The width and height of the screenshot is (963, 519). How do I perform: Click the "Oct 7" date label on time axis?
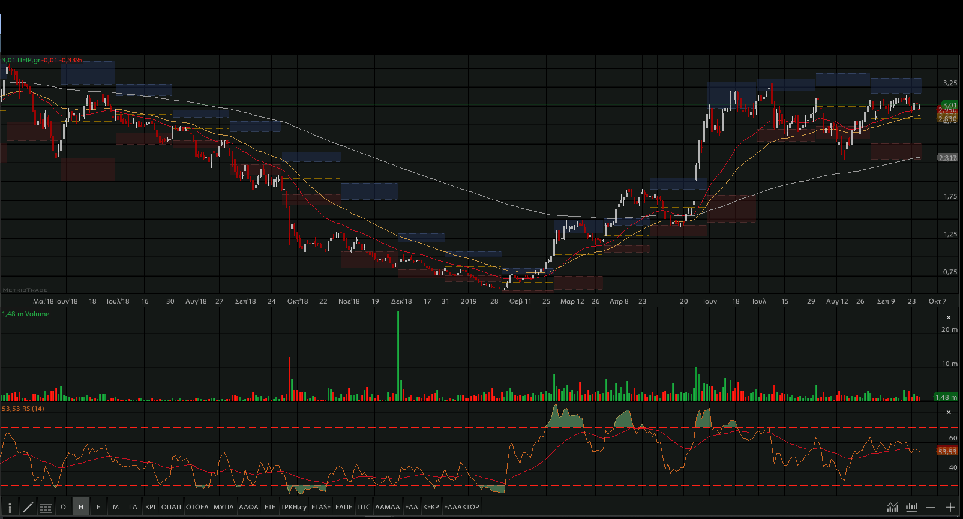pos(936,300)
